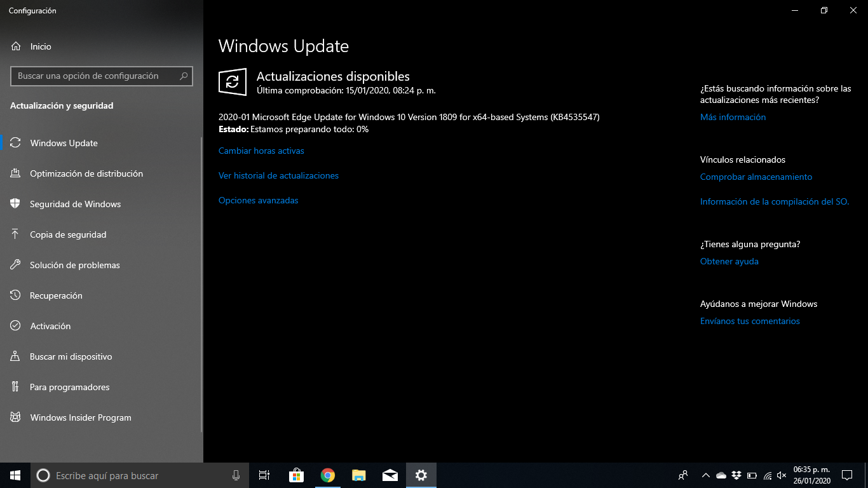
Task: Click the Vínculos relacionados heading
Action: pos(743,159)
